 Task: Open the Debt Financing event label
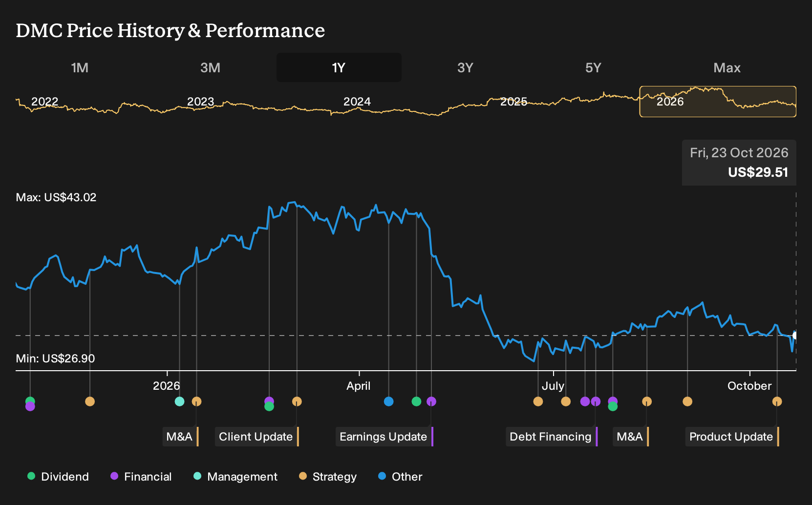tap(552, 437)
